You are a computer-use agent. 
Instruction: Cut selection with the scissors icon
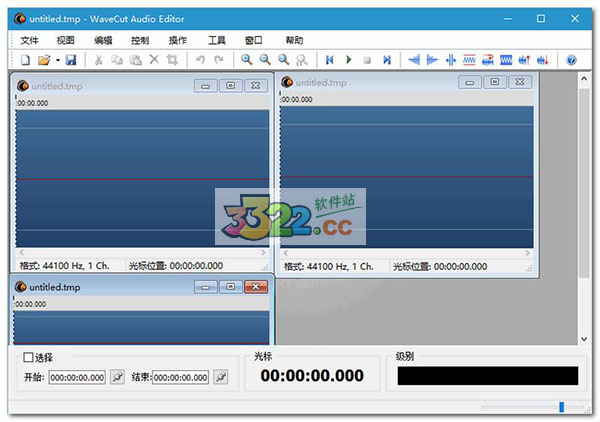98,60
